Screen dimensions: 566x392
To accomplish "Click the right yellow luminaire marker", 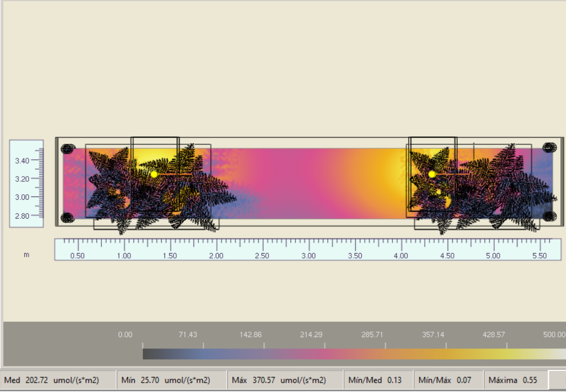I will 432,174.
